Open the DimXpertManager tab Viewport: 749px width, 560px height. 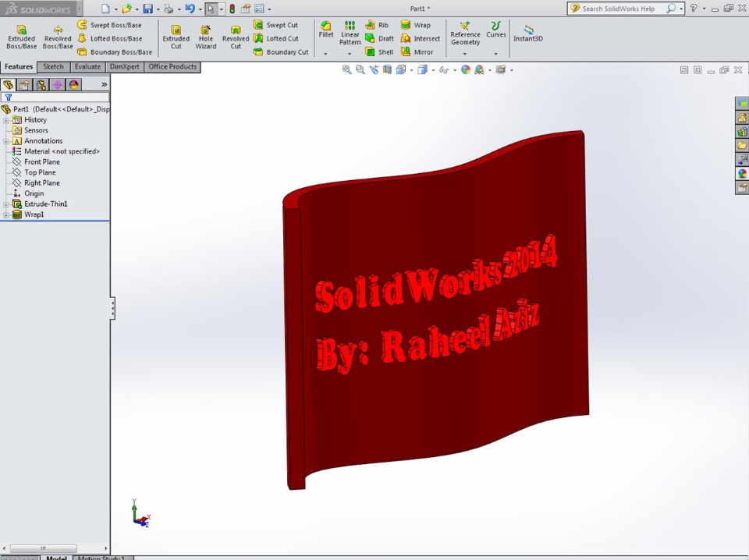tap(57, 85)
